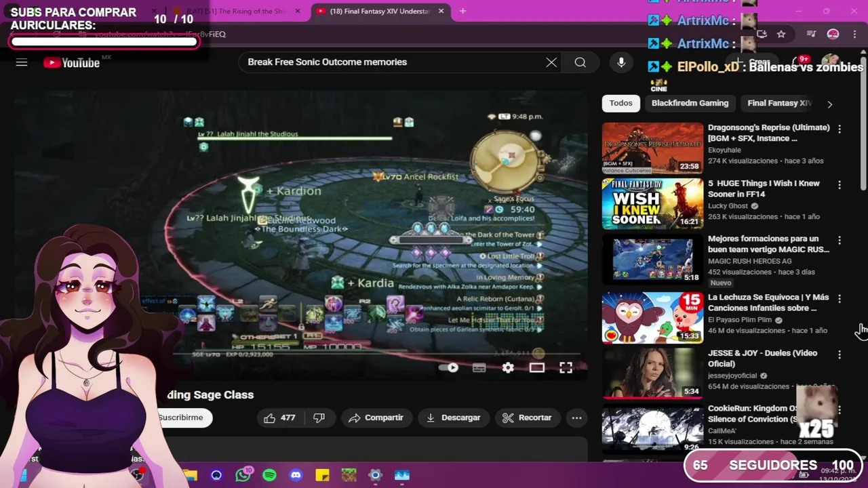Open the gear settings app in taskbar
Image resolution: width=868 pixels, height=488 pixels.
[x=375, y=475]
